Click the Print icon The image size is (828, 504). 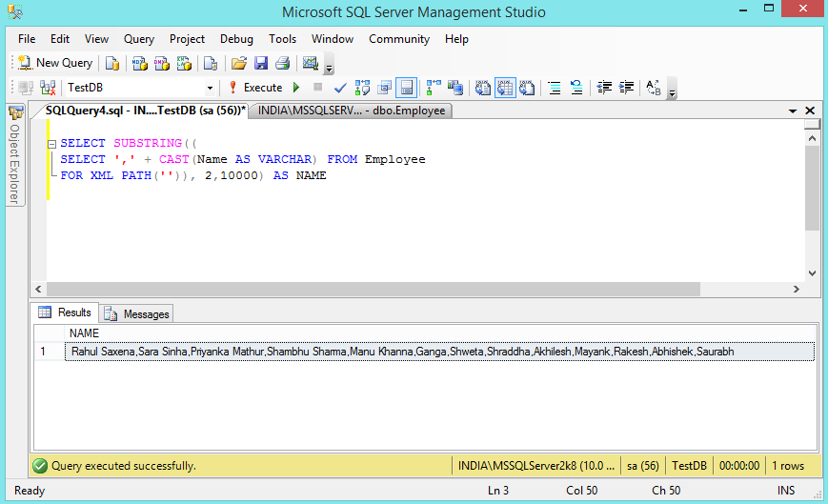(x=283, y=63)
